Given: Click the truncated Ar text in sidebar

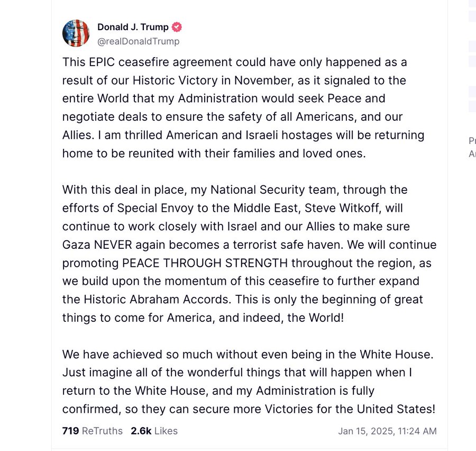Looking at the screenshot, I should 472,154.
